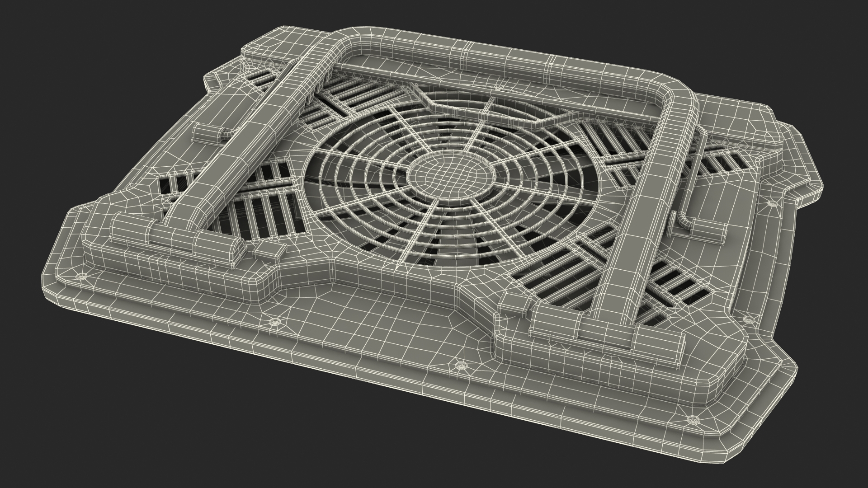Screen dimensions: 868x488
Task: Click the screw hole on the far right flange
Action: click(772, 203)
